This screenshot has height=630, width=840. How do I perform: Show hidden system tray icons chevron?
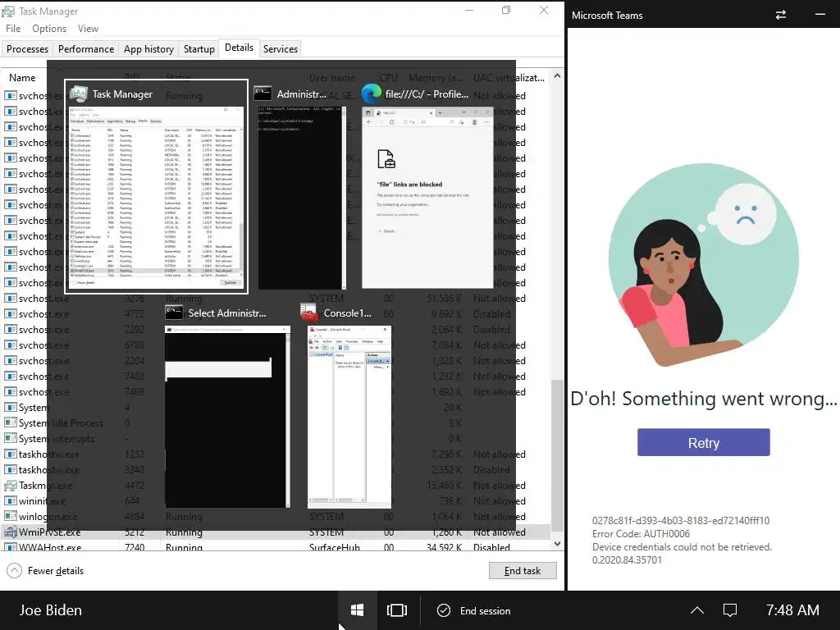coord(697,610)
